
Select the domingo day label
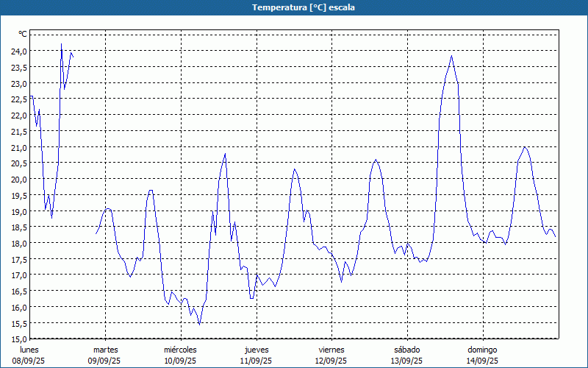(482, 350)
